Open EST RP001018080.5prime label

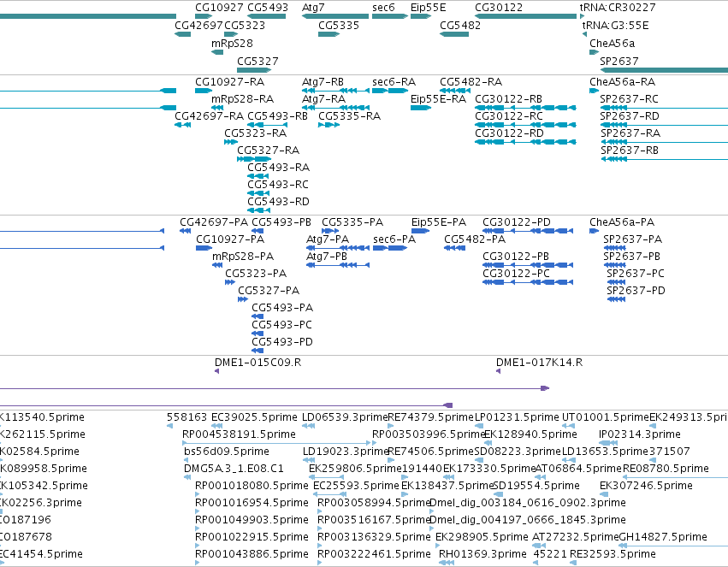pyautogui.click(x=252, y=486)
